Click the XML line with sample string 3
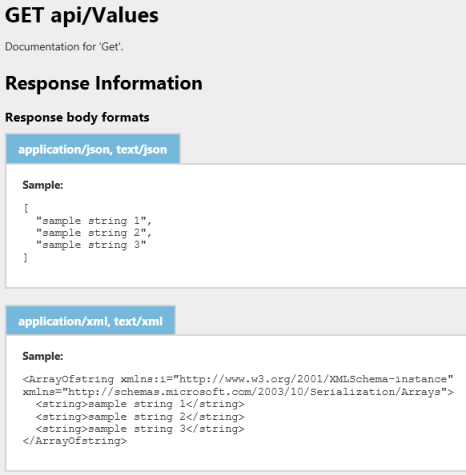This screenshot has width=466, height=475. (140, 429)
